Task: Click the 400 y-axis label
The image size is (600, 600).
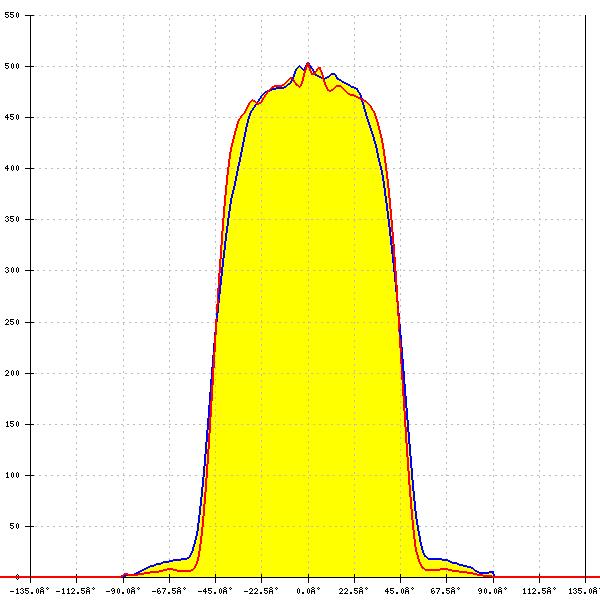Action: 13,169
